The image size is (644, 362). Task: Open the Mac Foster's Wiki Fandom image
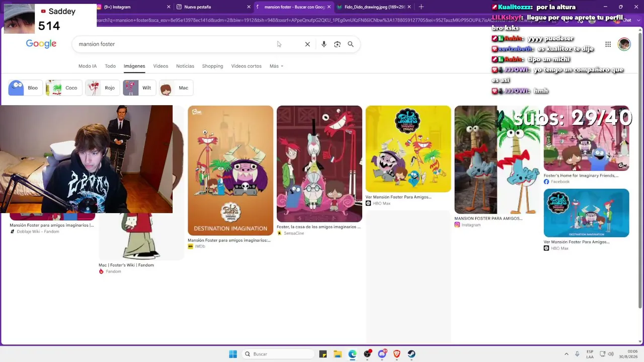141,236
